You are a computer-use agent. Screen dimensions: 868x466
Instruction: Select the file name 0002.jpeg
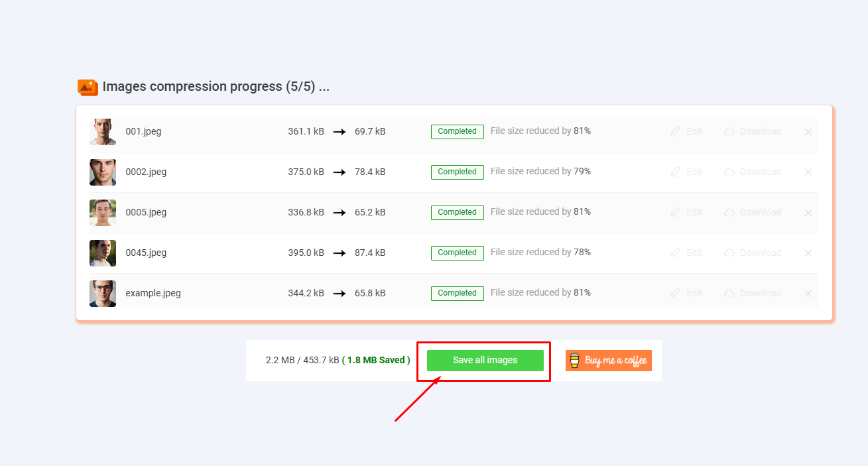[146, 172]
